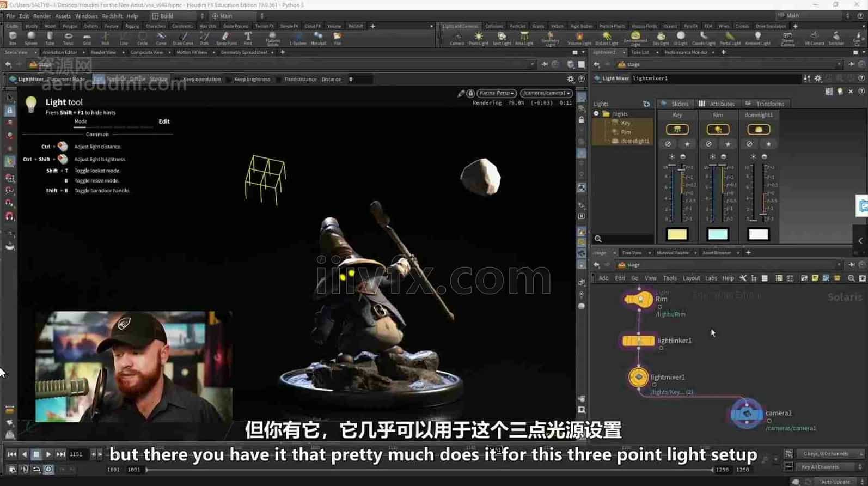
Task: Select the Tube shelf tool
Action: click(50, 38)
